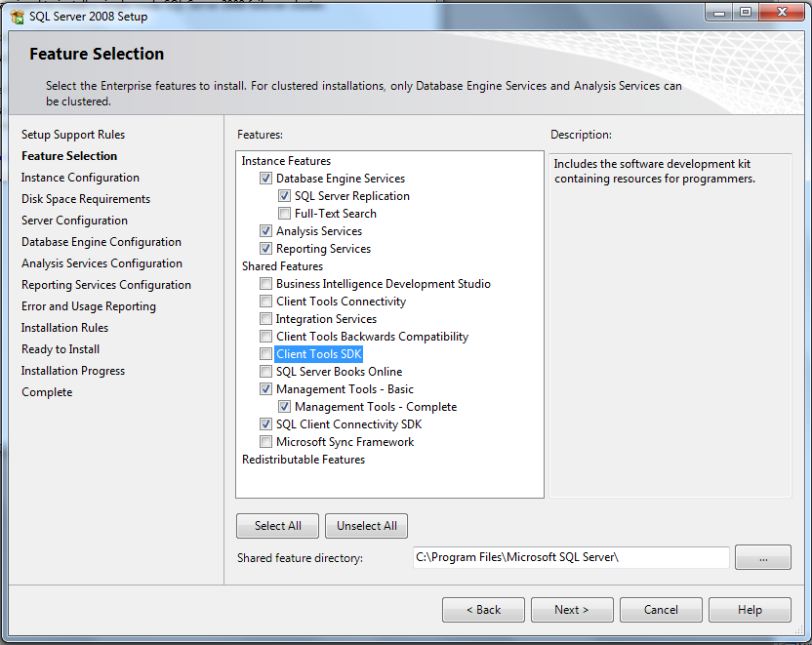
Task: Maximize the setup window
Action: tap(746, 12)
